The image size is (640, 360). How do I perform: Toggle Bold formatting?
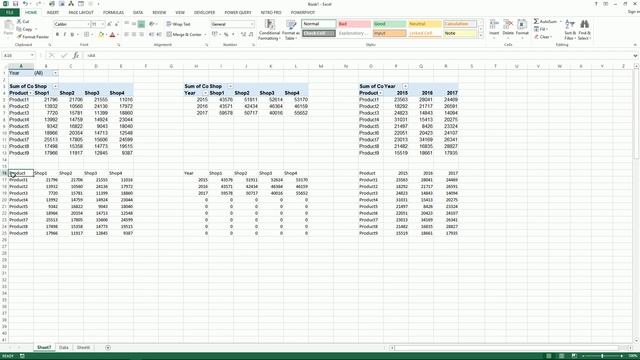pyautogui.click(x=57, y=35)
